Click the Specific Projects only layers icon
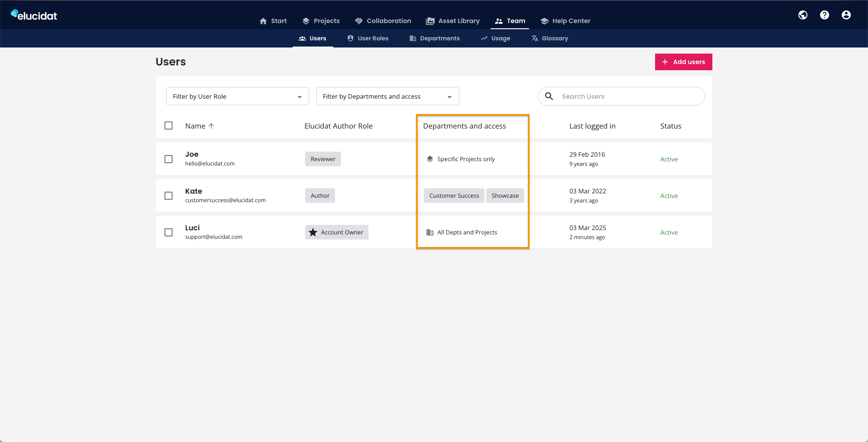 click(430, 159)
